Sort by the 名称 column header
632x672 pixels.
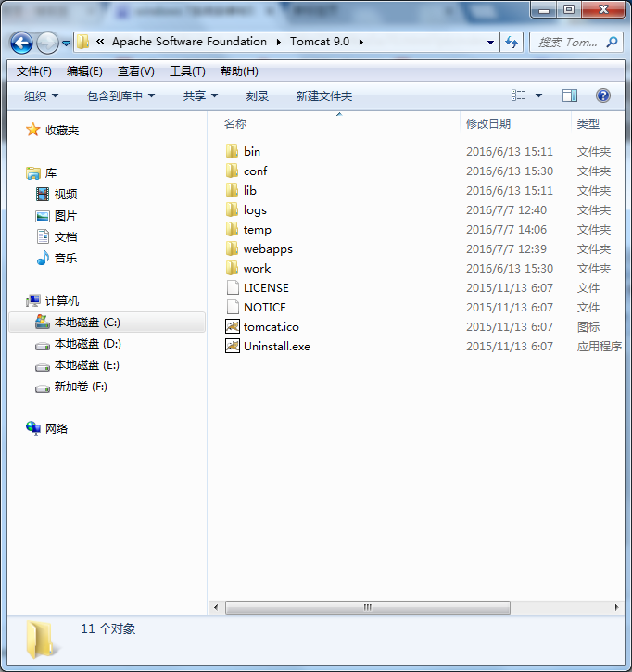[x=235, y=124]
